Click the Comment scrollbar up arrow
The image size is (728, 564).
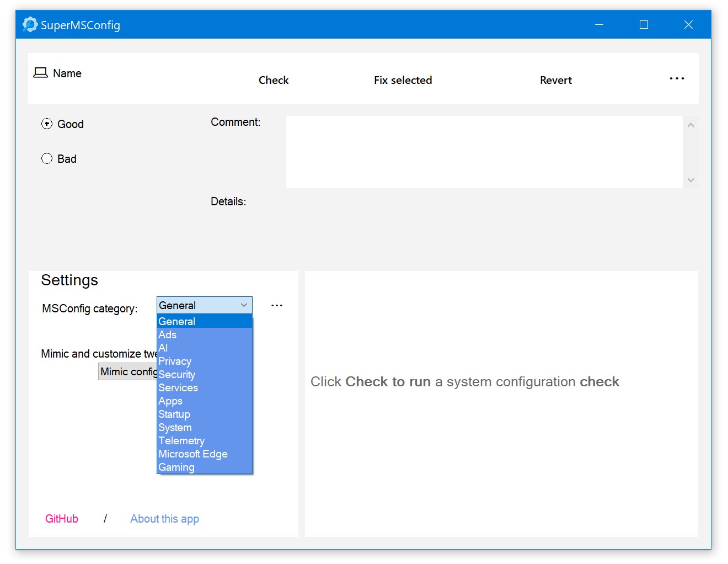coord(690,125)
